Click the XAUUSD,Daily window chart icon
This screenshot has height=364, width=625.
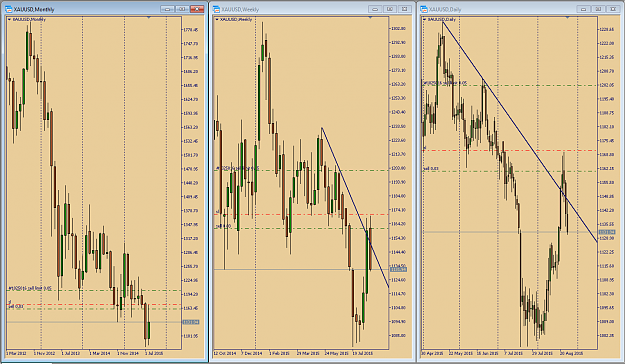tap(424, 9)
